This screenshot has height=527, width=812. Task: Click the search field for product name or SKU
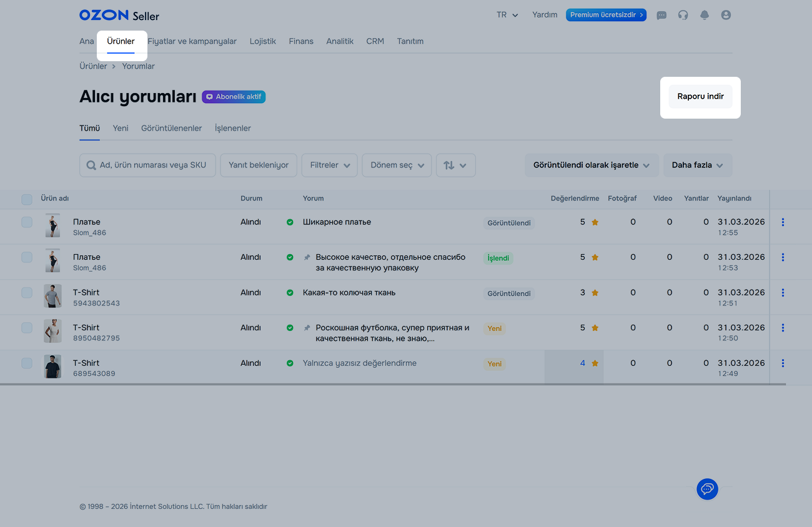click(147, 165)
